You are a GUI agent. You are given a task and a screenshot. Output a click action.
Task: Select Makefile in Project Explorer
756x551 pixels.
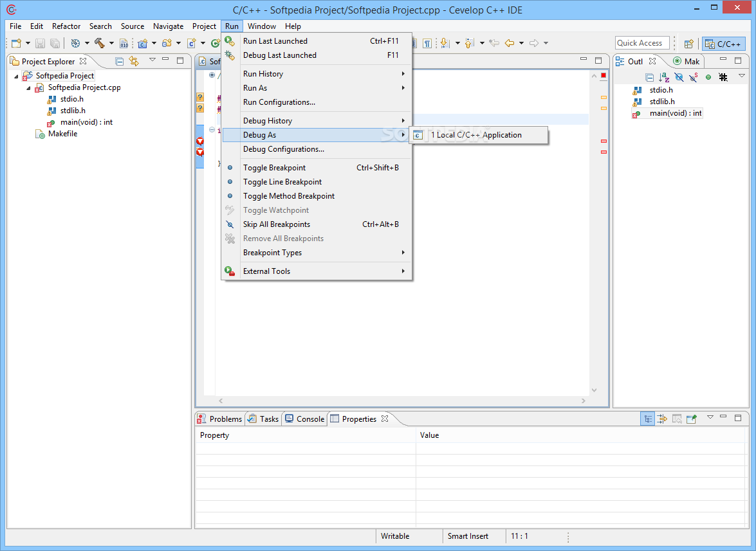pyautogui.click(x=62, y=134)
